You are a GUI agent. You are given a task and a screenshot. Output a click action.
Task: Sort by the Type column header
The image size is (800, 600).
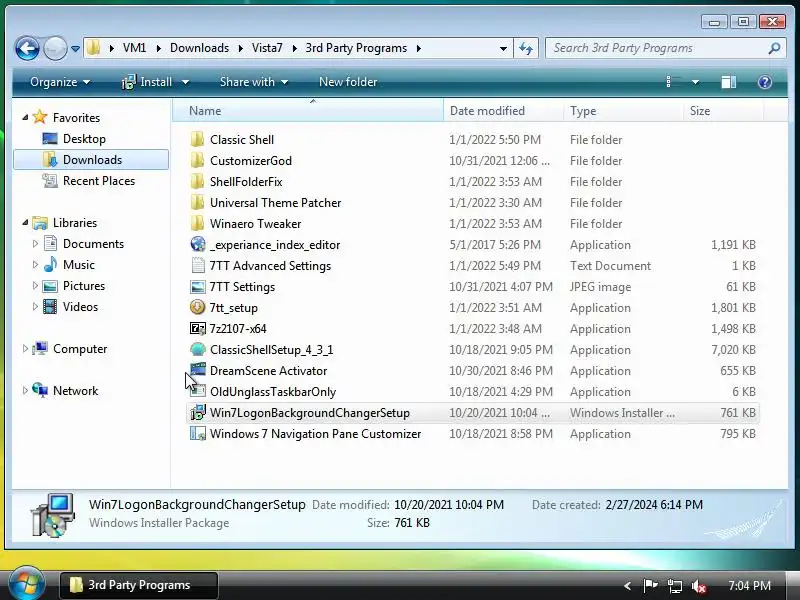coord(623,111)
